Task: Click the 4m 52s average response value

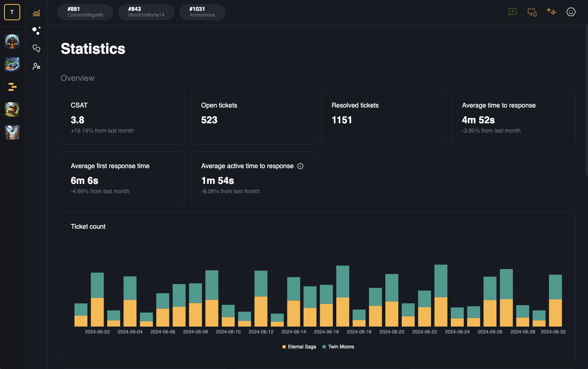Action: click(x=478, y=120)
